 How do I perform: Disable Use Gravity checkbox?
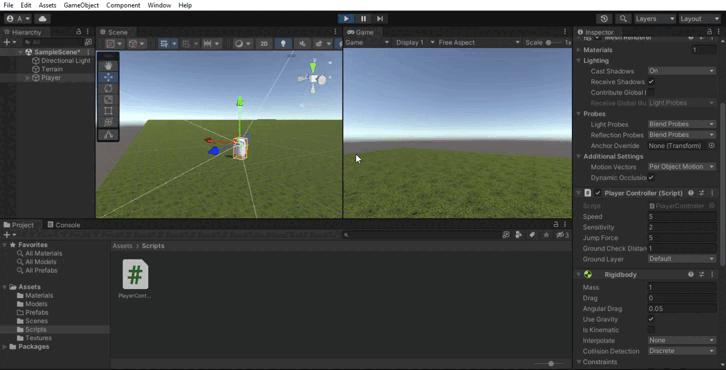coord(651,319)
